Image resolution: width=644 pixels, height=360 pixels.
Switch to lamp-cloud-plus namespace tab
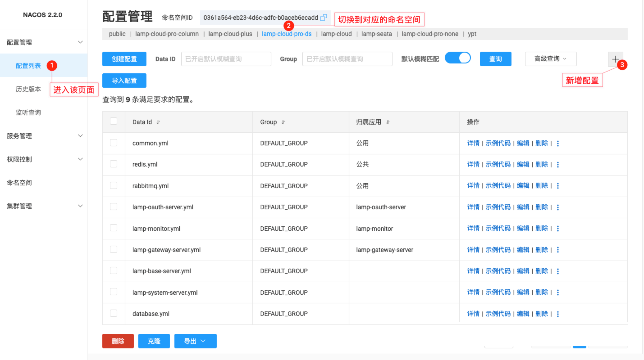coord(230,34)
